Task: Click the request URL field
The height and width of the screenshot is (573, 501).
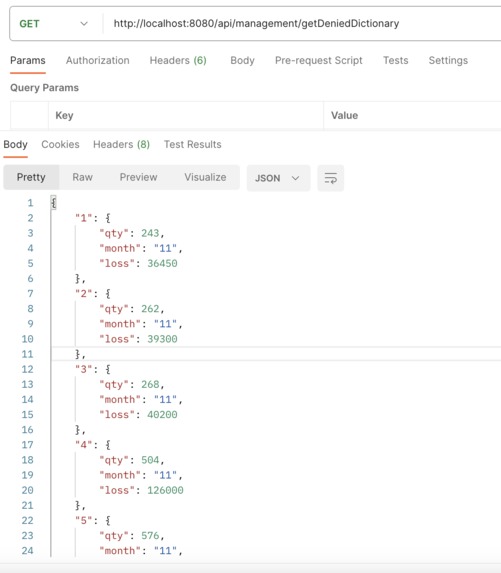Action: [303, 24]
